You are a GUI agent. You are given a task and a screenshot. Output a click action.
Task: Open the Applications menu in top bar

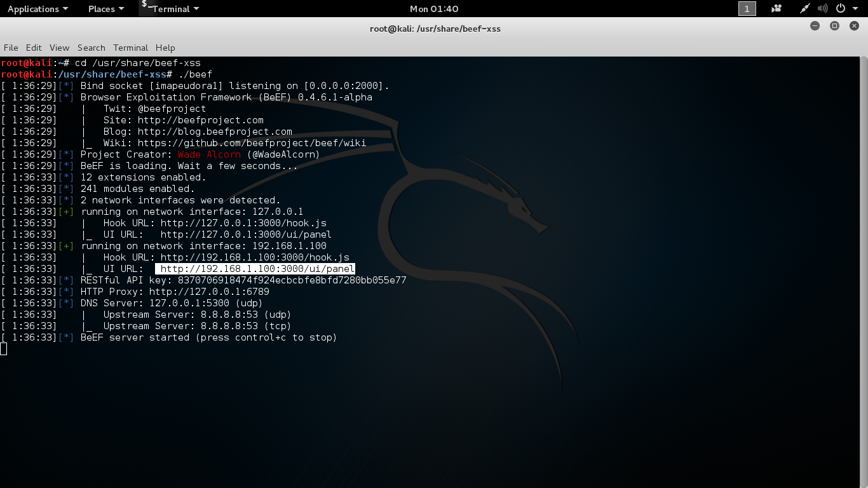pos(37,9)
